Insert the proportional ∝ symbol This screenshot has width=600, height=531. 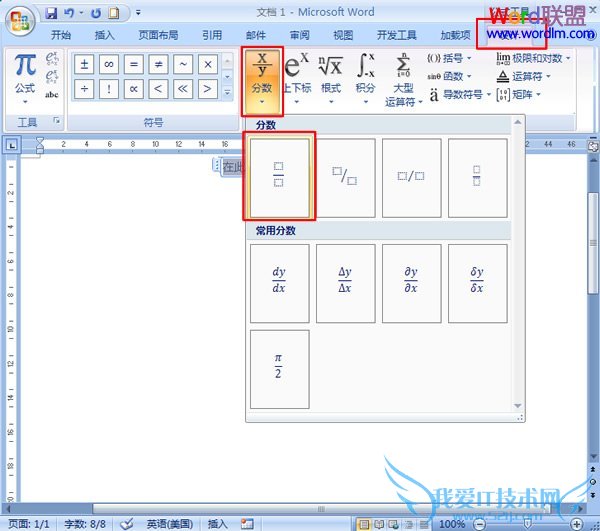click(134, 89)
